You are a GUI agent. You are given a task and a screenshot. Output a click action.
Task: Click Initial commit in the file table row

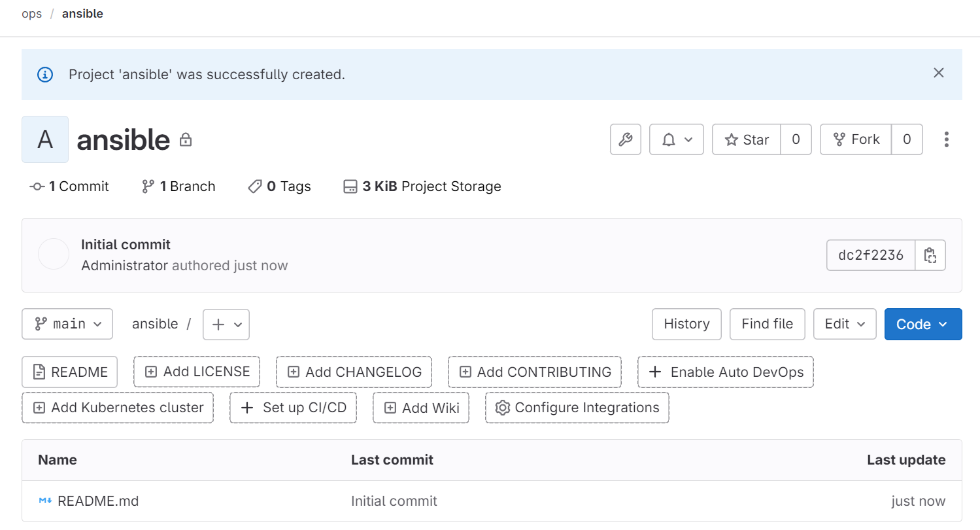click(394, 501)
